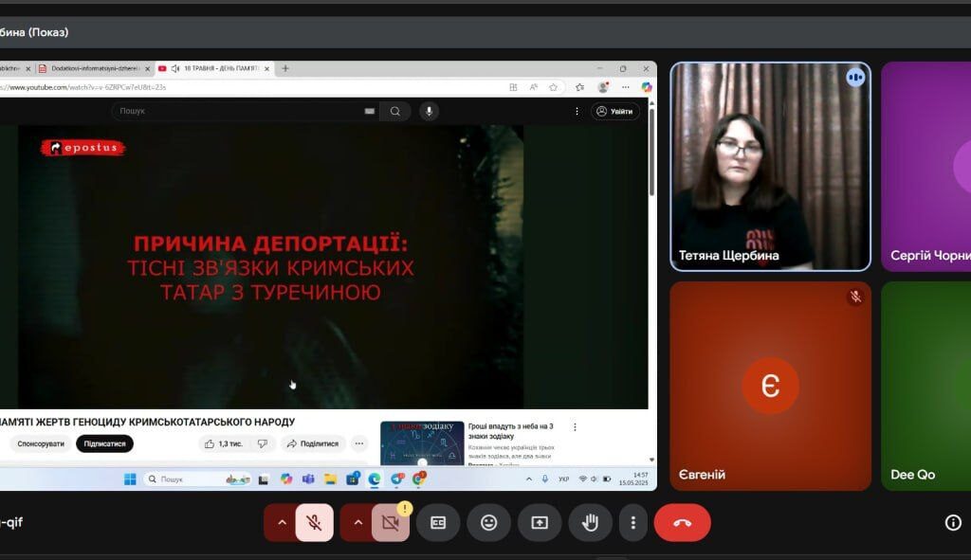The width and height of the screenshot is (971, 560).
Task: Leave the call with the red hang-up button
Action: [x=683, y=523]
